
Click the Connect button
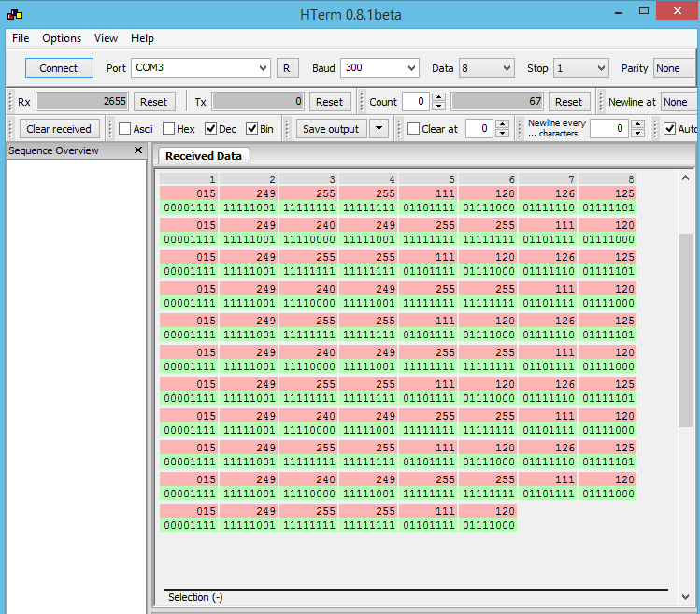(59, 68)
